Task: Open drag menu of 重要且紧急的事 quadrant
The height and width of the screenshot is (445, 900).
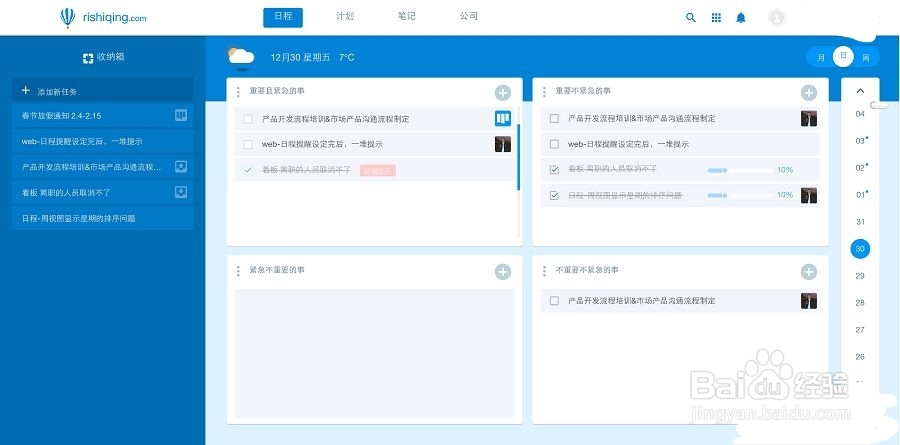Action: [238, 92]
